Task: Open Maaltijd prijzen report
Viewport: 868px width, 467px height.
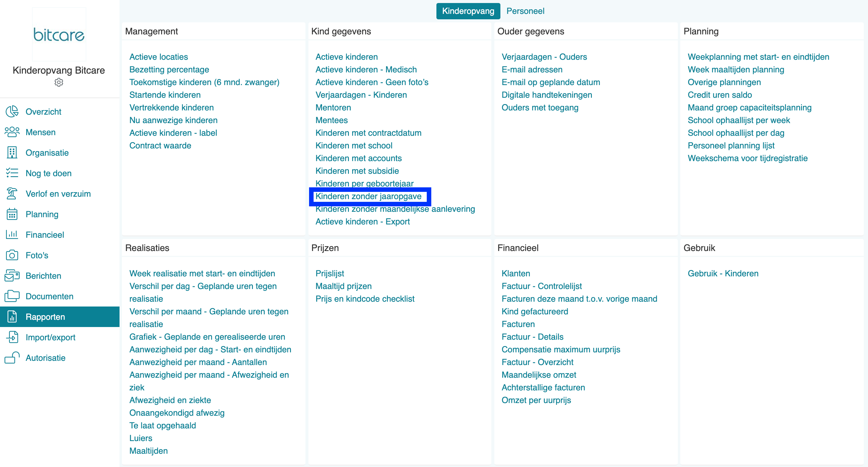Action: (344, 286)
